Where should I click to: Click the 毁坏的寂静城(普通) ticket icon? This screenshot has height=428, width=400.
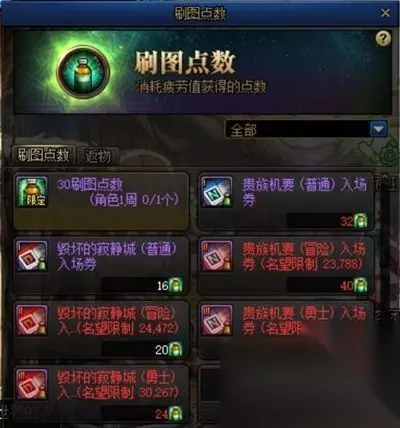tap(32, 256)
